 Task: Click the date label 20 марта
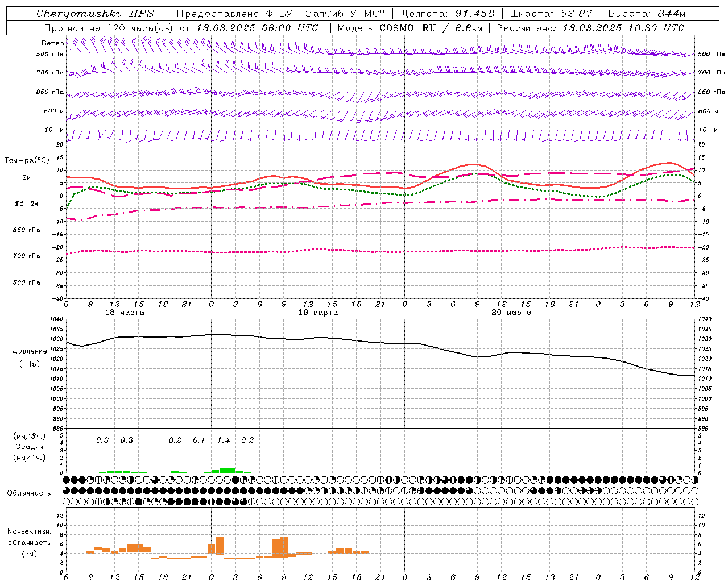[511, 313]
